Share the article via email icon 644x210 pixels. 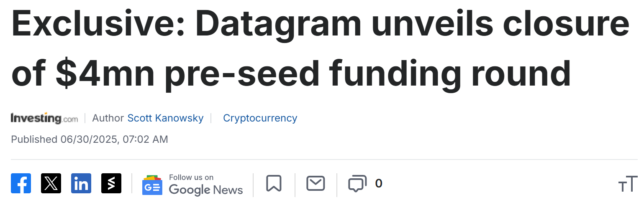pos(316,183)
